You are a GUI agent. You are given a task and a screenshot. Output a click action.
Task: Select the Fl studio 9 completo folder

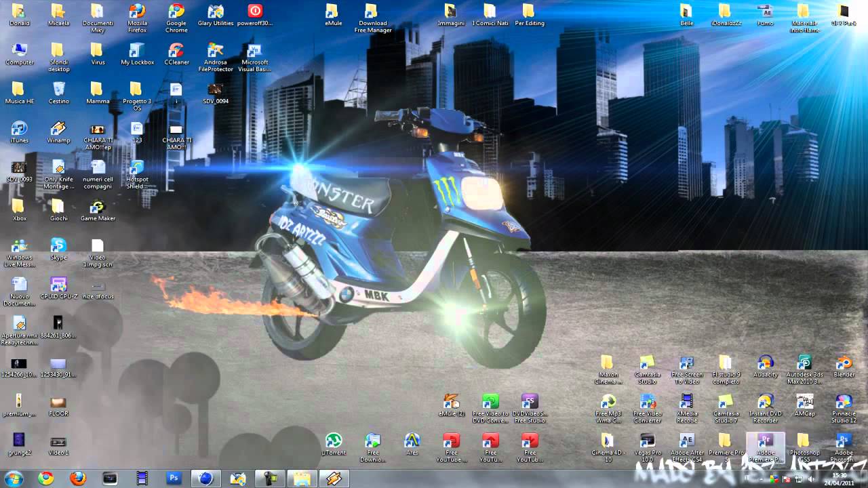coord(726,369)
